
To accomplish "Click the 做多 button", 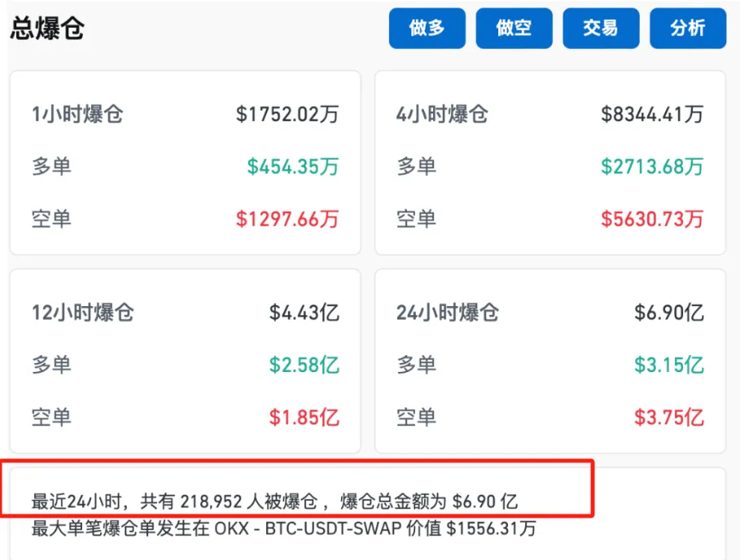I will pos(427,28).
